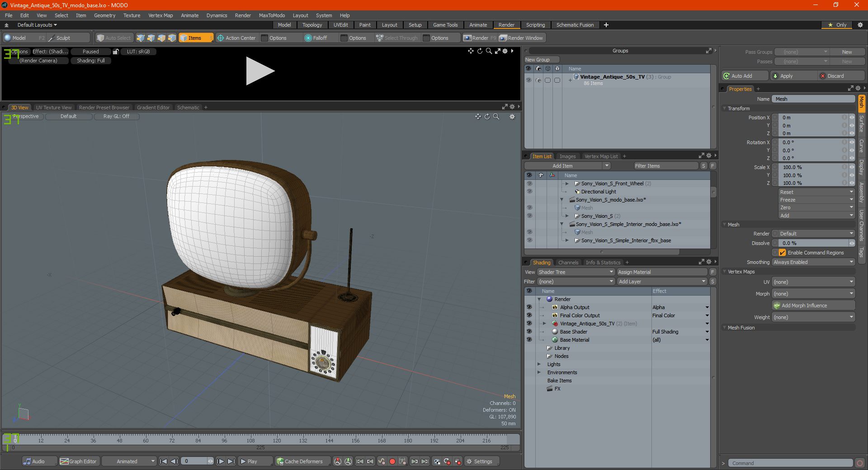Viewport: 868px width, 470px height.
Task: Click frame 108 on the timeline
Action: 250,440
